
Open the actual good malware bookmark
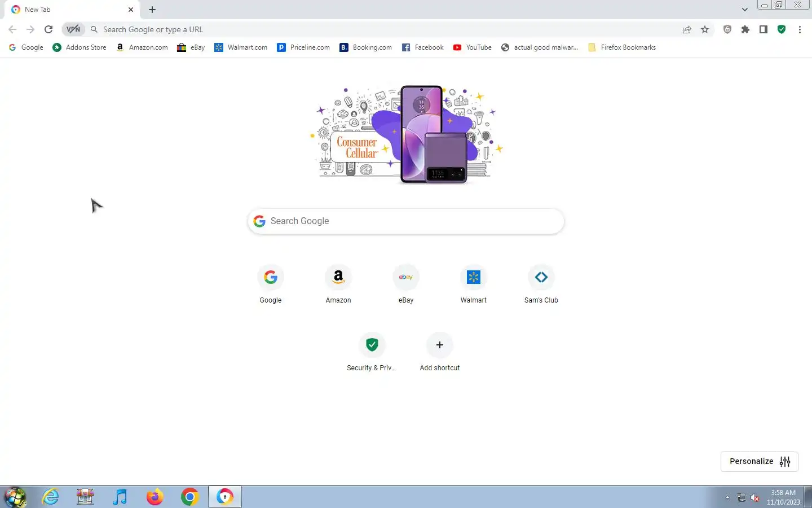click(540, 47)
